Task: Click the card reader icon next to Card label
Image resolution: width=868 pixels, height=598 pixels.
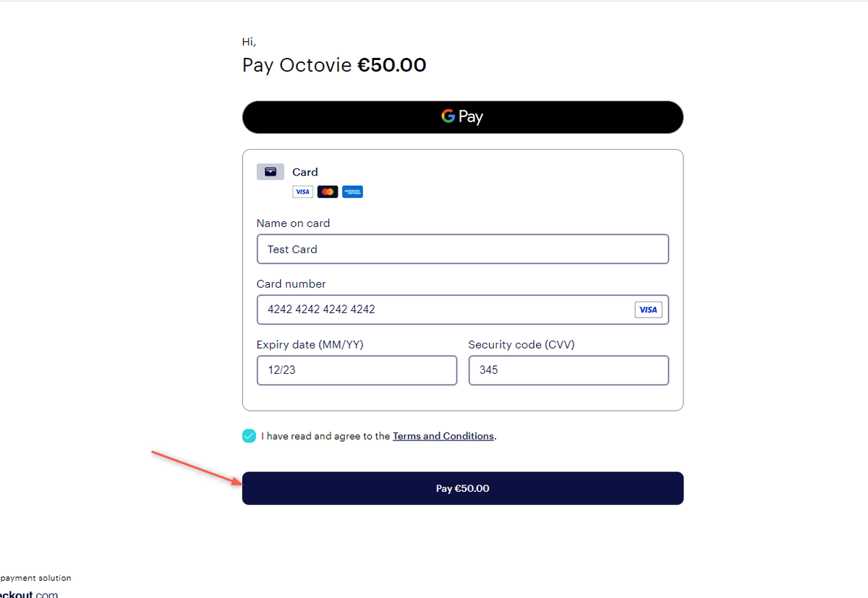Action: tap(270, 171)
